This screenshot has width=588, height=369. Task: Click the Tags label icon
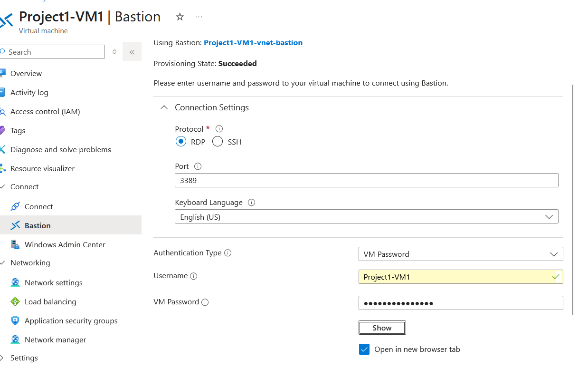2,130
